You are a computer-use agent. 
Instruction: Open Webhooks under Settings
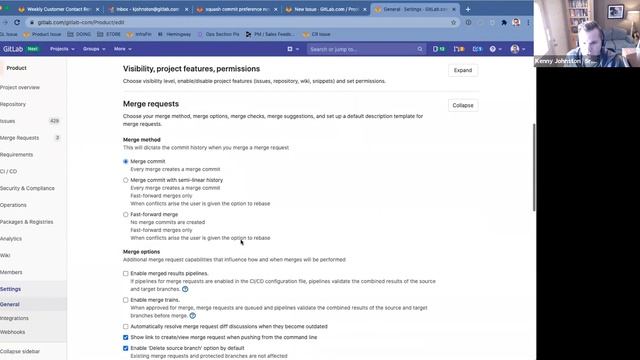[x=13, y=332]
